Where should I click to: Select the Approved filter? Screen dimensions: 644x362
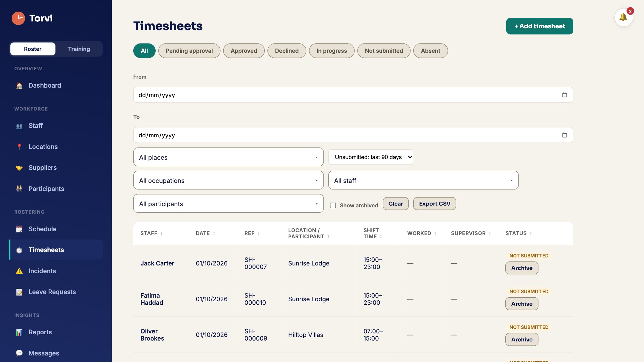pyautogui.click(x=244, y=51)
